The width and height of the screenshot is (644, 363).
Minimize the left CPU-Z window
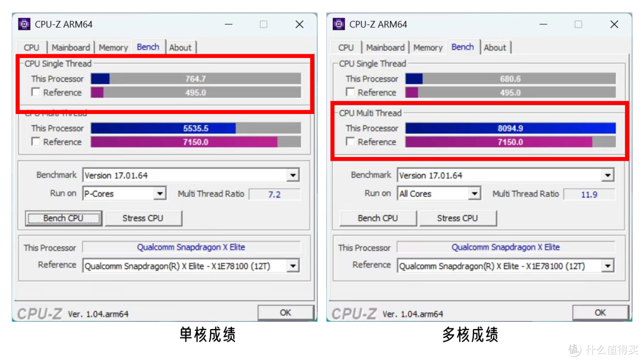229,24
